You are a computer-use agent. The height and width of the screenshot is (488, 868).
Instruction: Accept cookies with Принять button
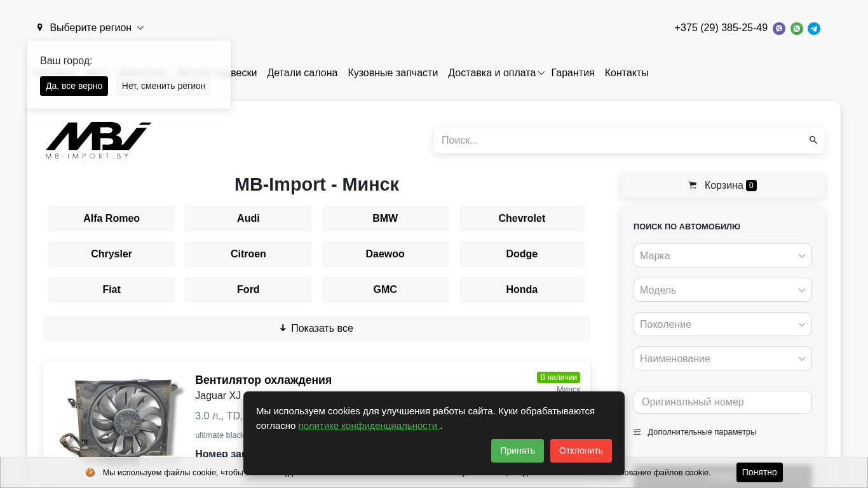pos(517,451)
